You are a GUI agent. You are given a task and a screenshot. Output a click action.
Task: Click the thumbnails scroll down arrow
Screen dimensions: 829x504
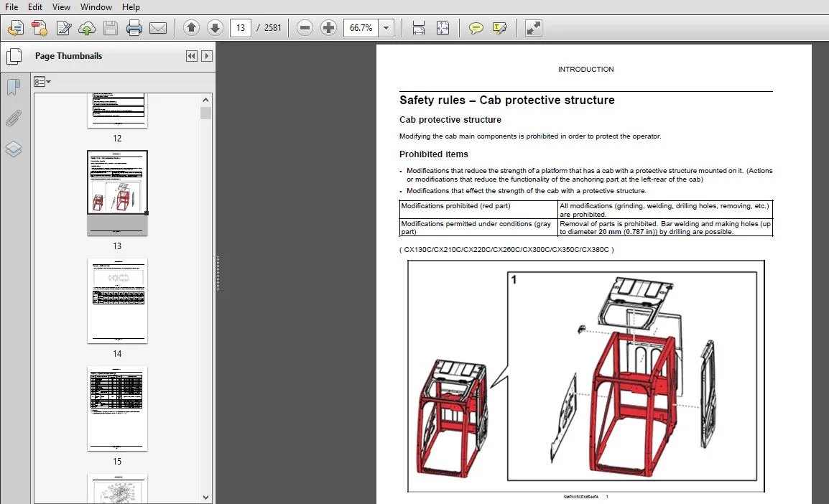205,497
